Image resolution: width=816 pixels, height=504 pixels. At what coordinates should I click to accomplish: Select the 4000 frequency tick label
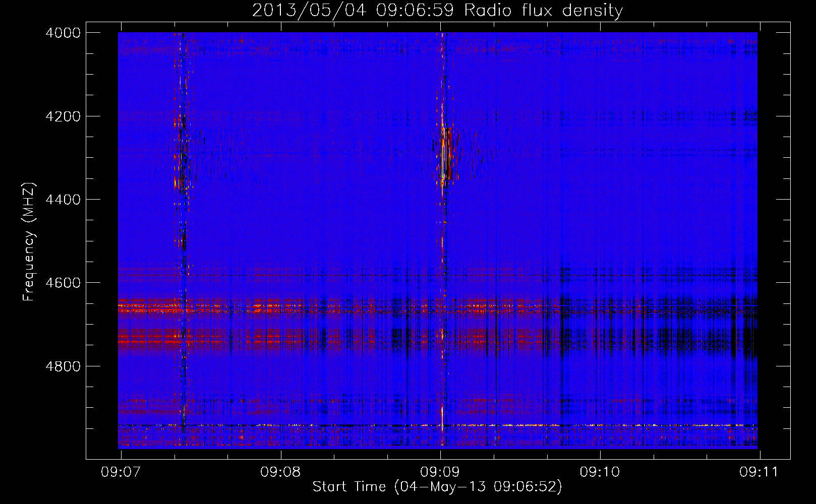[x=63, y=33]
